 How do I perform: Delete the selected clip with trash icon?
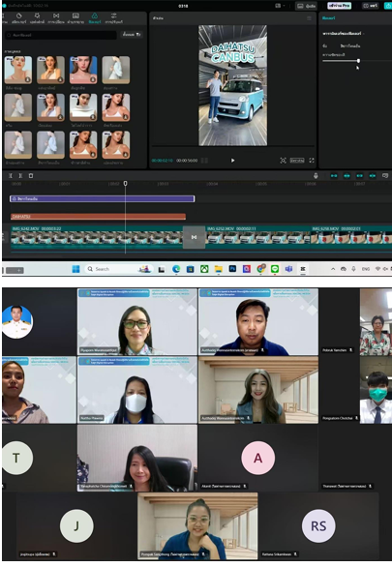(31, 176)
